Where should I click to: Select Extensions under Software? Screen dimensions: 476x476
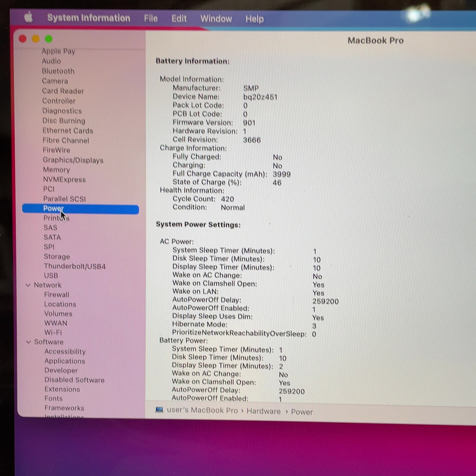pyautogui.click(x=62, y=389)
